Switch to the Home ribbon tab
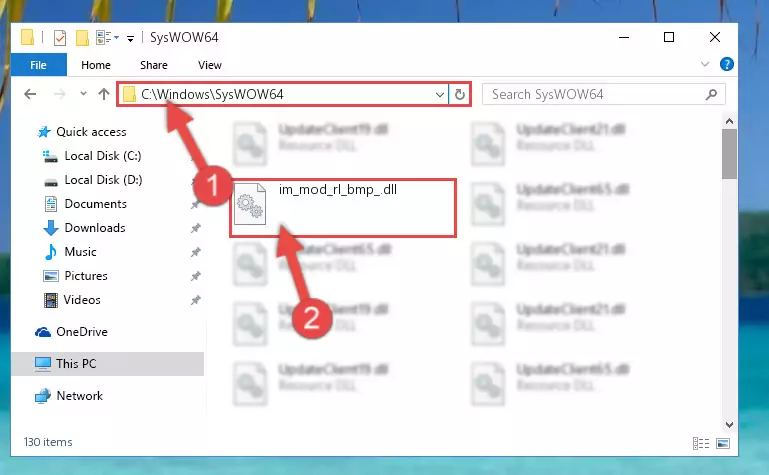Image resolution: width=769 pixels, height=475 pixels. pyautogui.click(x=96, y=65)
